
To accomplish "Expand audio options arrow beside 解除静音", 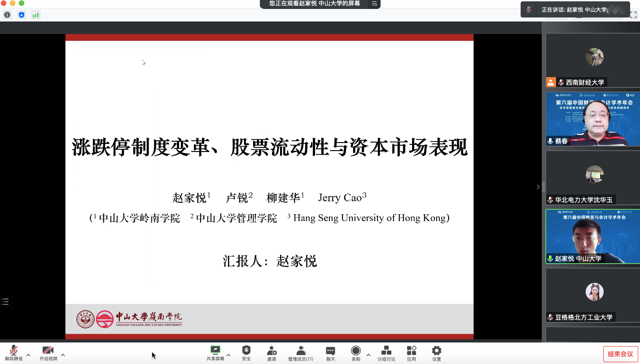I will point(28,355).
